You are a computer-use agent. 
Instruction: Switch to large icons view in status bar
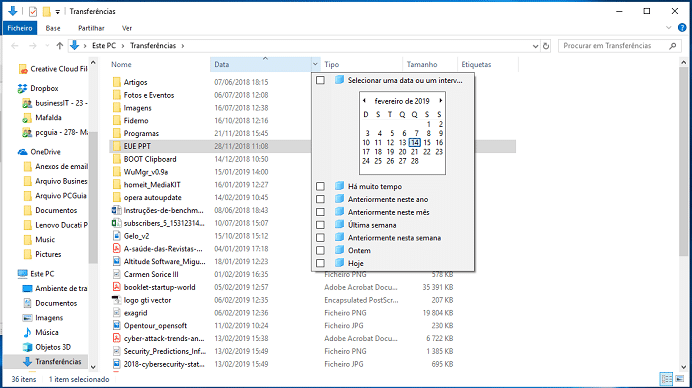679,379
